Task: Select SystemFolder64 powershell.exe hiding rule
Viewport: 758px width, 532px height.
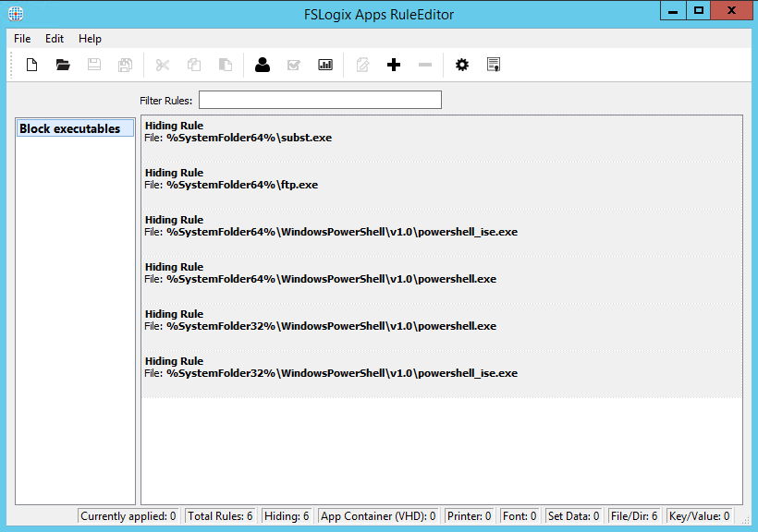Action: click(x=442, y=280)
